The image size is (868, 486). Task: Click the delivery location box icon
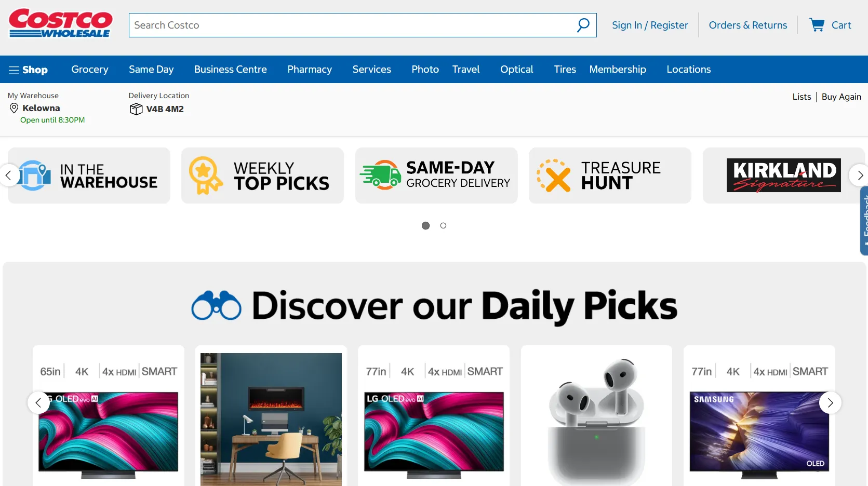(136, 109)
